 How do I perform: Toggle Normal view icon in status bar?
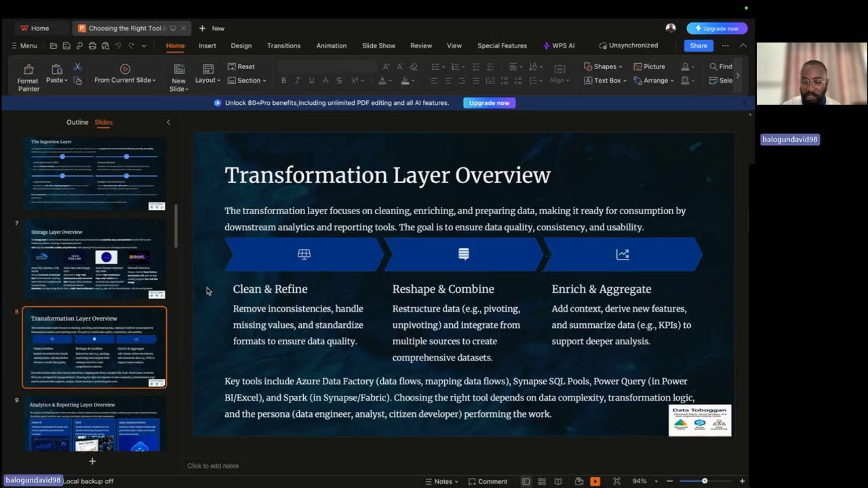point(526,481)
